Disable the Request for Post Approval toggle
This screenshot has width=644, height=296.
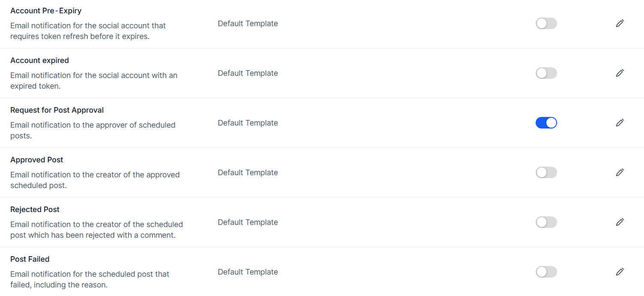[x=546, y=123]
